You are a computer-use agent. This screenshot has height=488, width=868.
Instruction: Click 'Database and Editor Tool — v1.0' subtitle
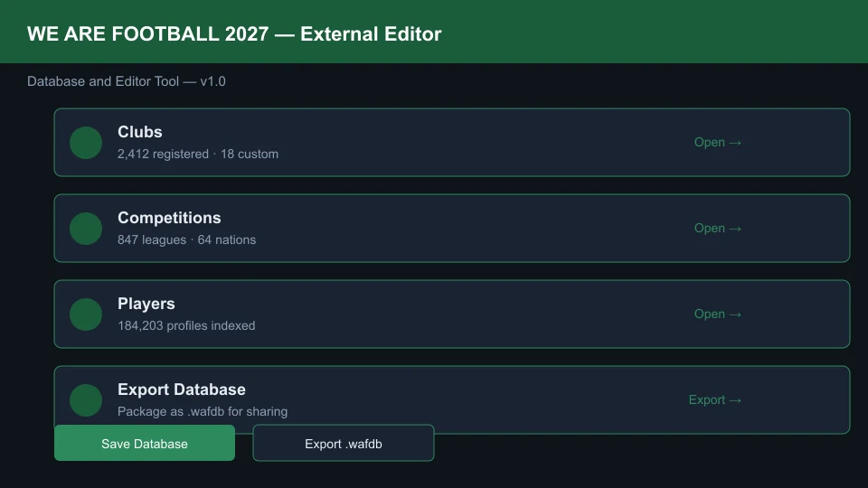pyautogui.click(x=127, y=81)
